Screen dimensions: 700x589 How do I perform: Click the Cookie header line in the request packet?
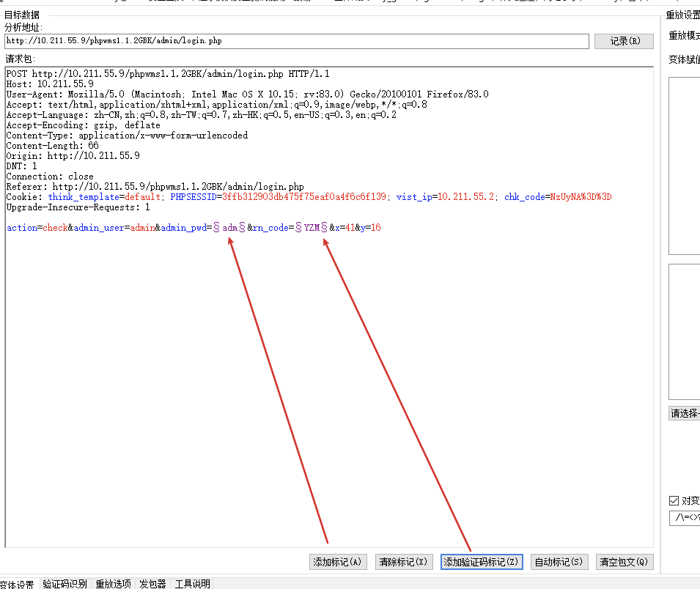[309, 197]
